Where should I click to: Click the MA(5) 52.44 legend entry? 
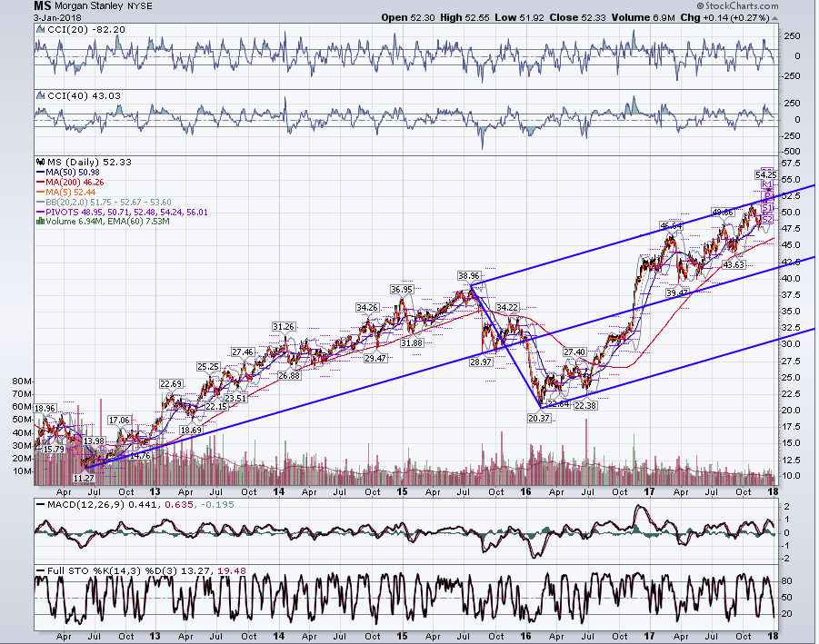71,192
